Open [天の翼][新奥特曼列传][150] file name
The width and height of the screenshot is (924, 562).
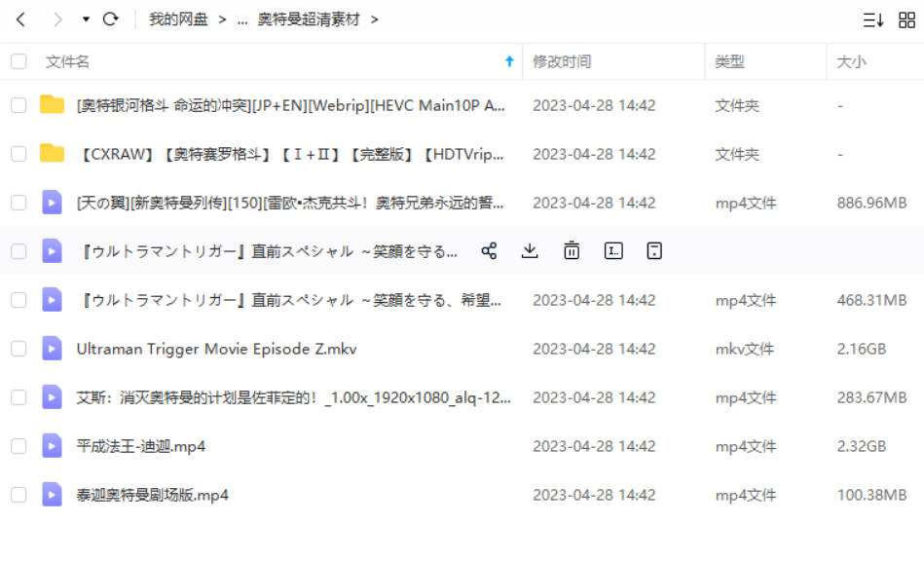[290, 203]
